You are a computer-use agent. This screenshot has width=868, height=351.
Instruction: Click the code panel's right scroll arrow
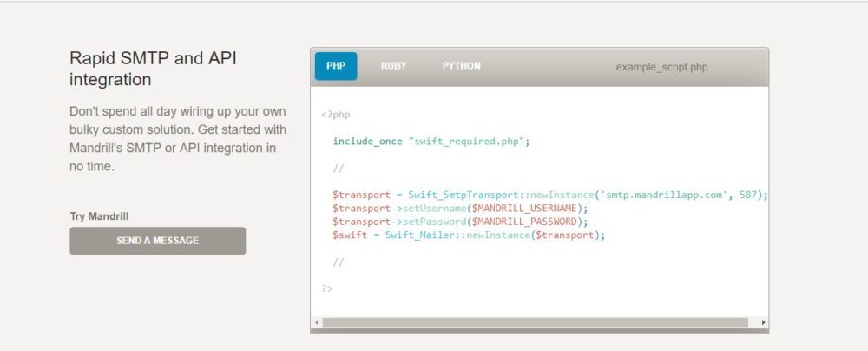click(x=763, y=322)
